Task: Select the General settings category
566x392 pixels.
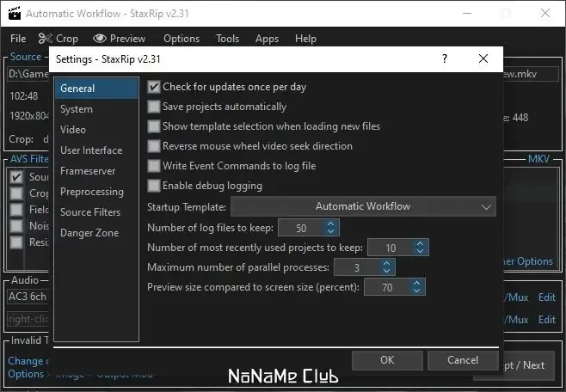Action: coord(96,89)
